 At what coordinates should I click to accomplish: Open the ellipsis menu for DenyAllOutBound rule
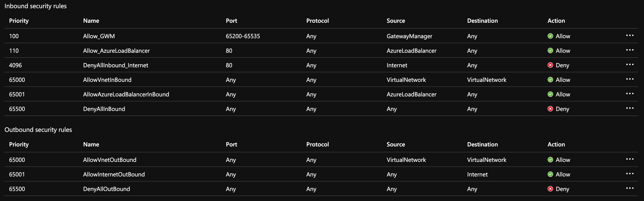tap(630, 189)
